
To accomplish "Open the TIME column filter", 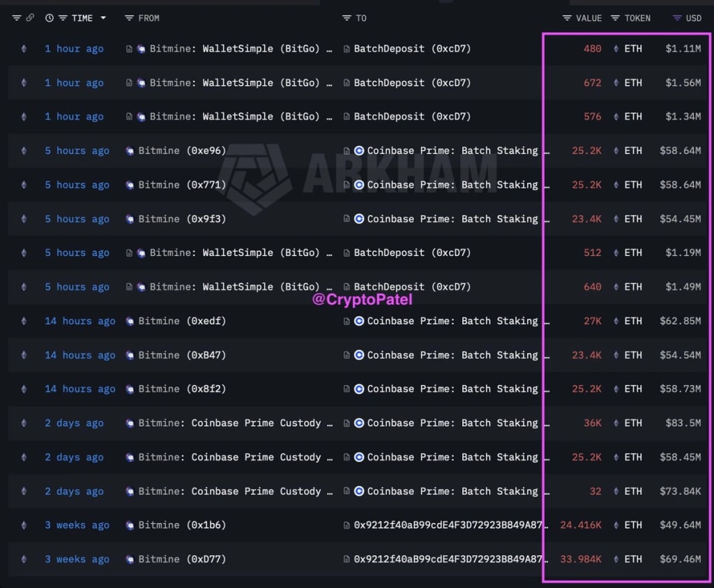I will click(63, 18).
